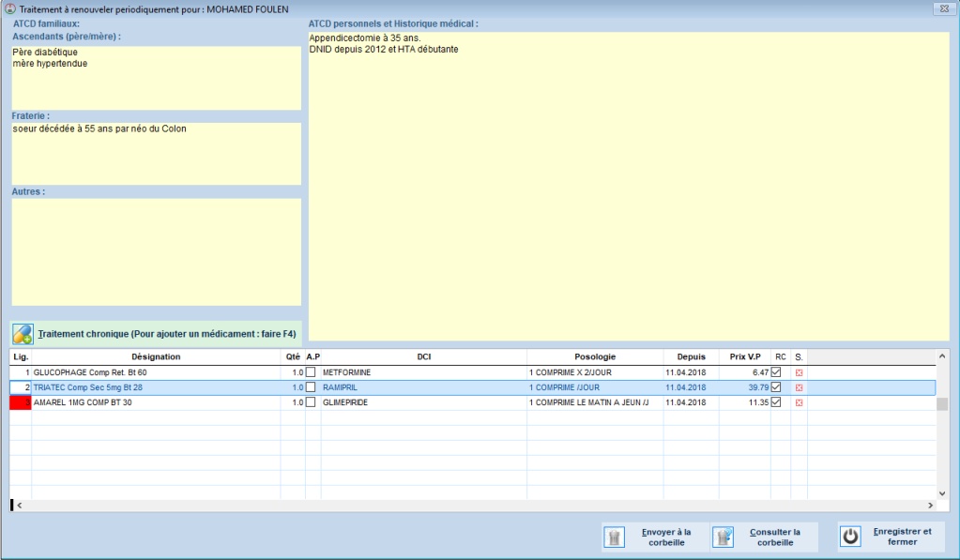Toggle A.P checkbox for TRIATEC

pyautogui.click(x=312, y=387)
